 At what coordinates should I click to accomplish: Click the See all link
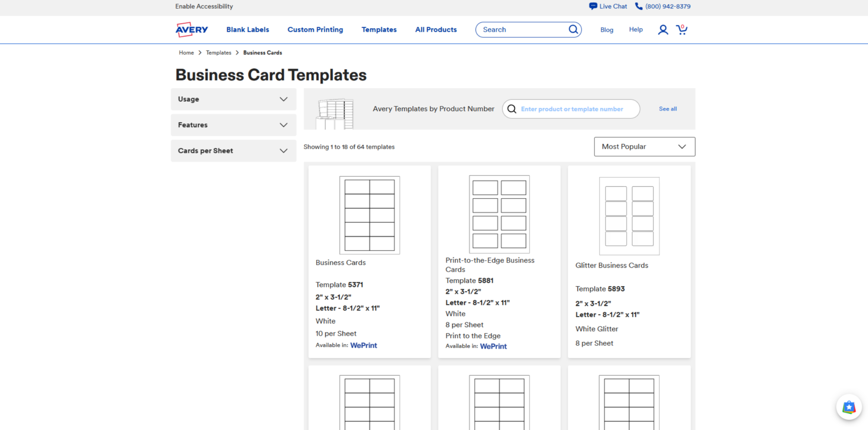[x=667, y=109]
